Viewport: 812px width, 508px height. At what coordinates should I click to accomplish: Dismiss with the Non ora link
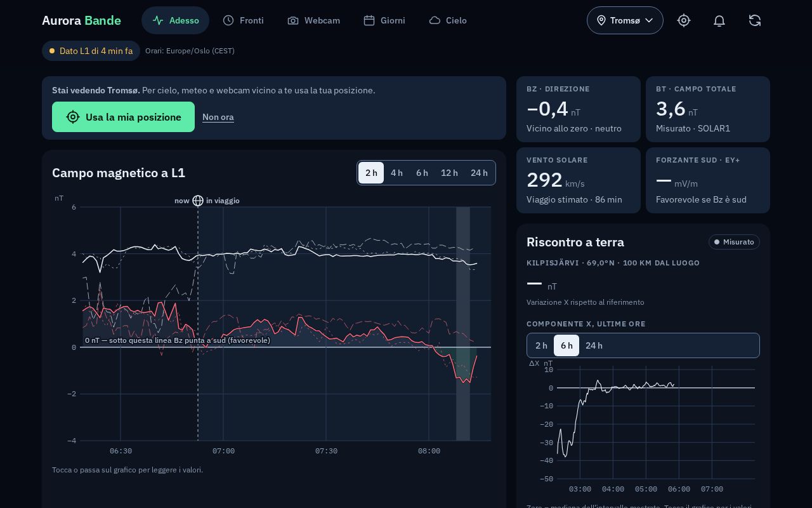tap(218, 117)
